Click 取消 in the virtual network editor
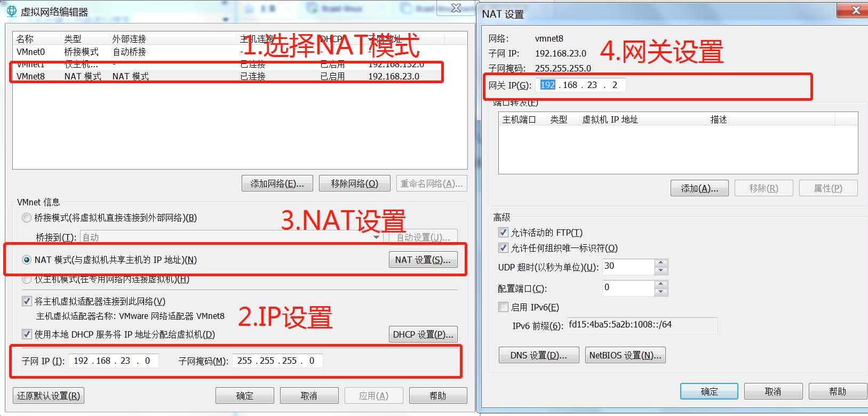Image resolution: width=868 pixels, height=416 pixels. click(x=309, y=396)
